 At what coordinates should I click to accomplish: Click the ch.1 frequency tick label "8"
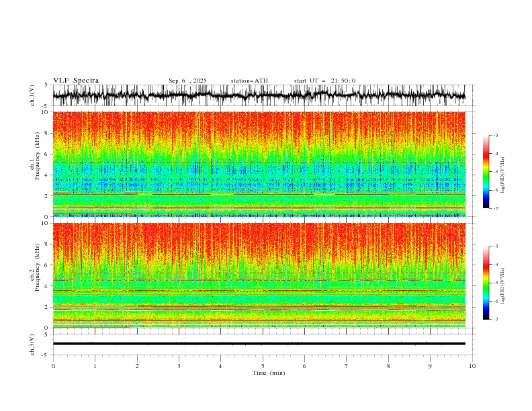point(46,133)
